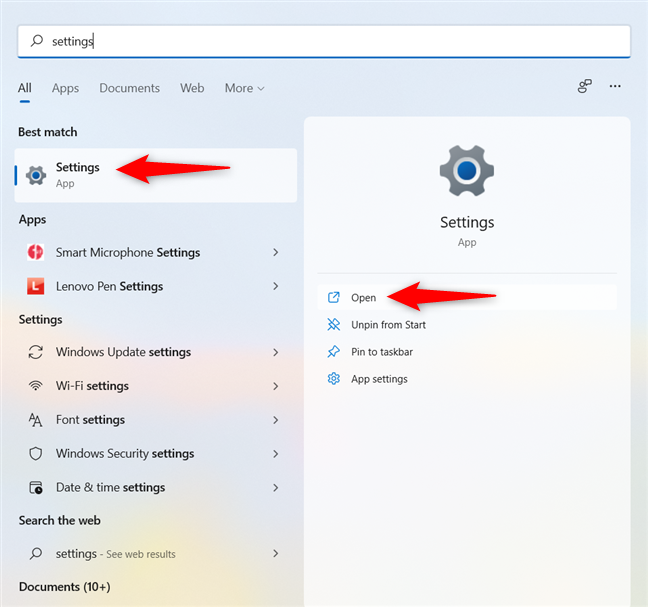Viewport: 648px width, 607px height.
Task: Expand the web results chevron
Action: pyautogui.click(x=276, y=553)
